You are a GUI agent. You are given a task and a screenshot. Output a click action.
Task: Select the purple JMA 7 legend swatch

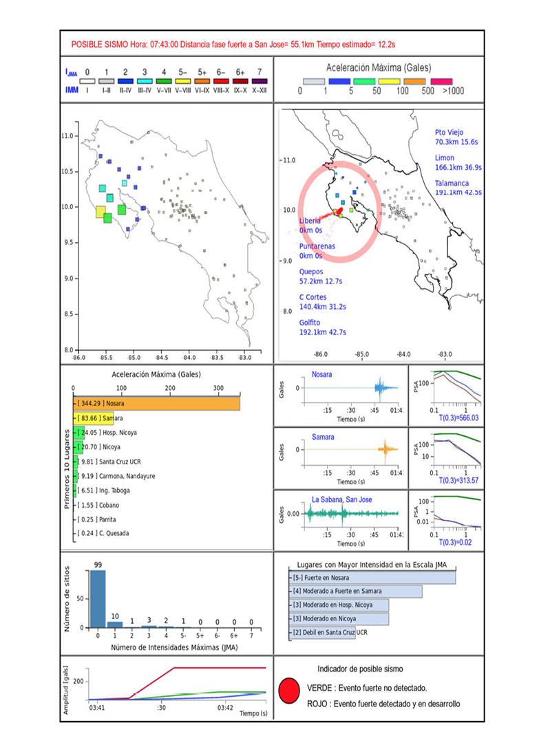click(x=260, y=81)
